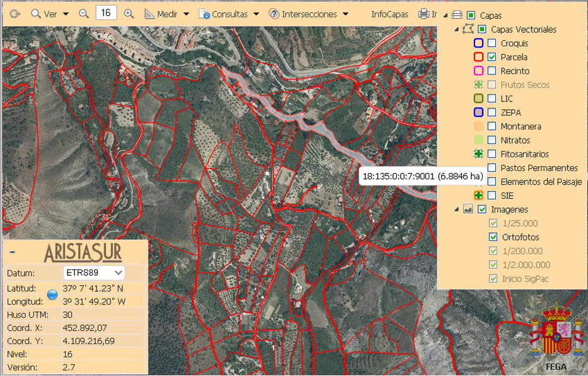Viewport: 588px width, 376px height.
Task: Click the zoom in magnifier icon
Action: [x=129, y=14]
